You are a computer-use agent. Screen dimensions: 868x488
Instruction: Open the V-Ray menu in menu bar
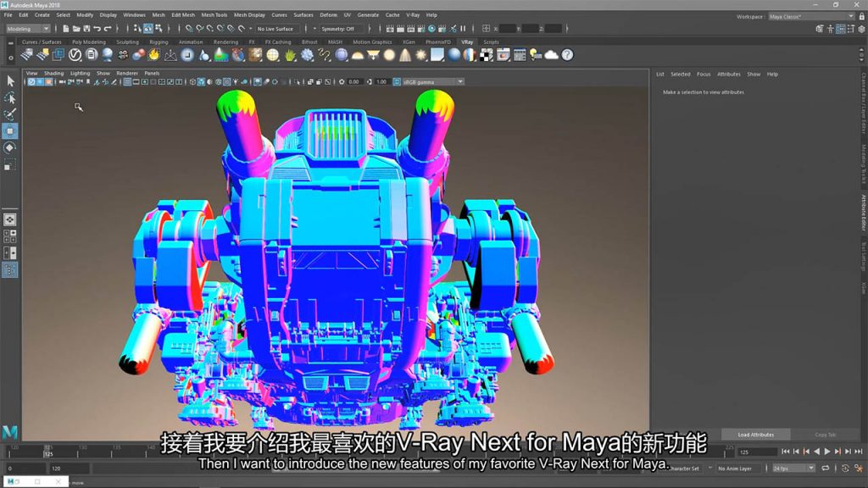413,15
